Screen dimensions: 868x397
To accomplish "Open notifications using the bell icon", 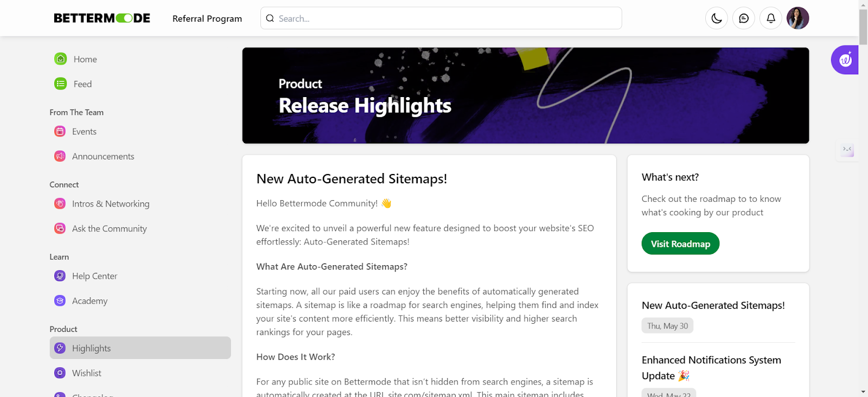I will point(771,18).
